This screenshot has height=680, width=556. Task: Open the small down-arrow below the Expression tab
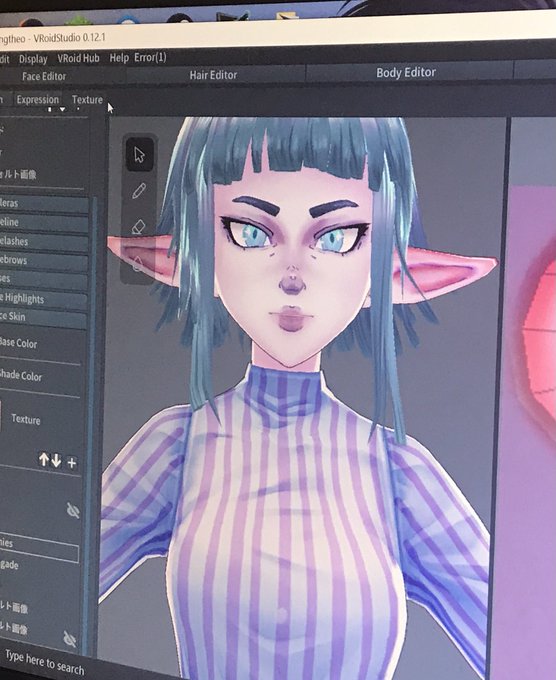coord(62,110)
